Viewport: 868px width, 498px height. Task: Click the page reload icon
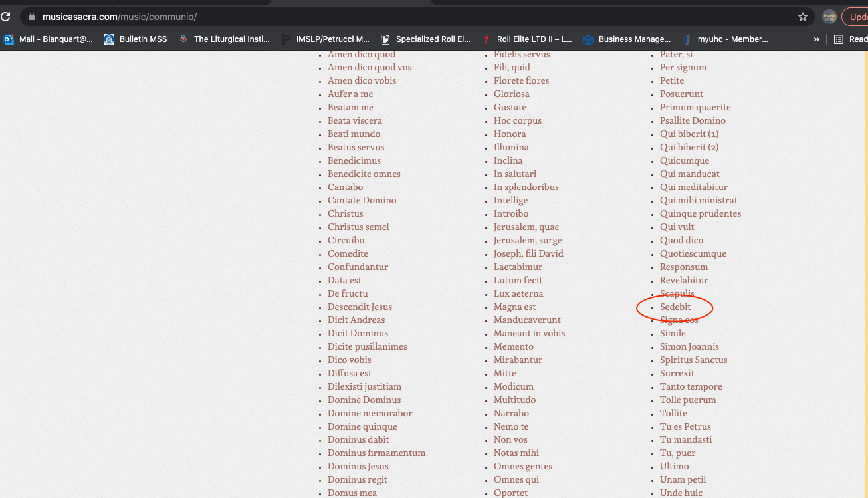(x=5, y=17)
